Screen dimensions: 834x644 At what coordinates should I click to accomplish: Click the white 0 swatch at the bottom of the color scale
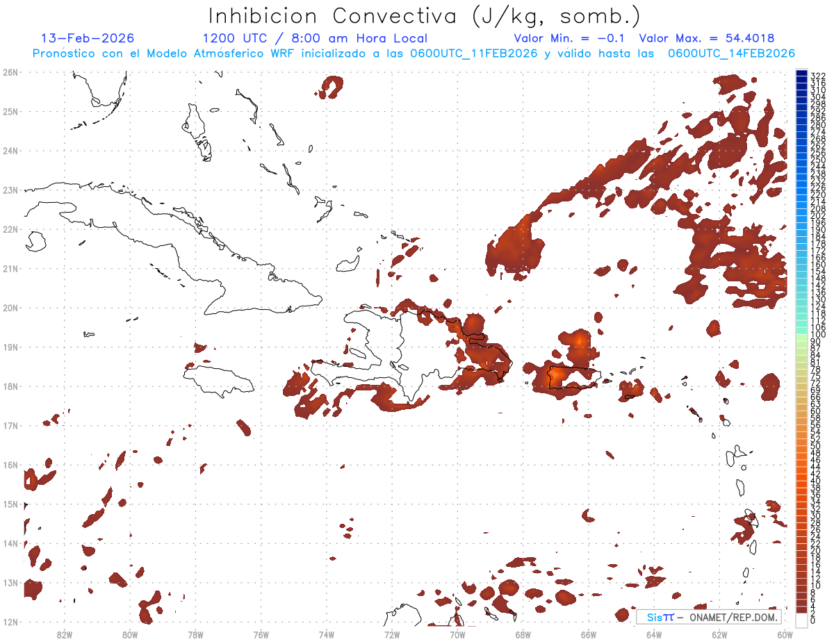coord(801,620)
